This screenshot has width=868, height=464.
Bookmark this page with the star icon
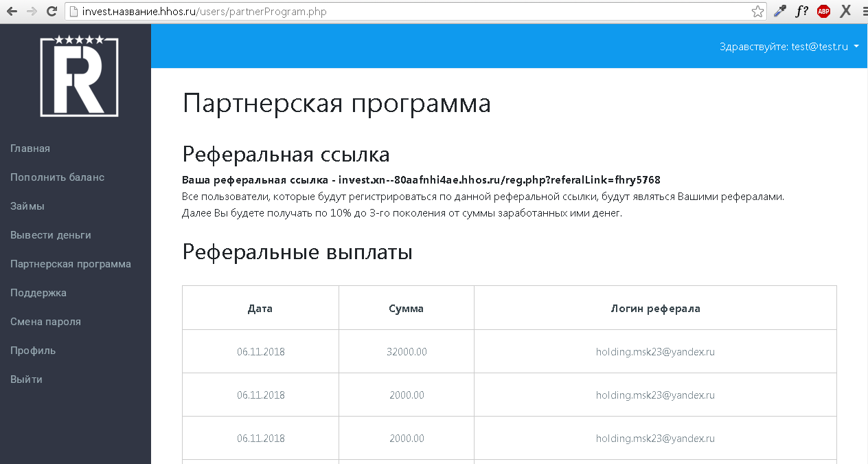coord(757,11)
